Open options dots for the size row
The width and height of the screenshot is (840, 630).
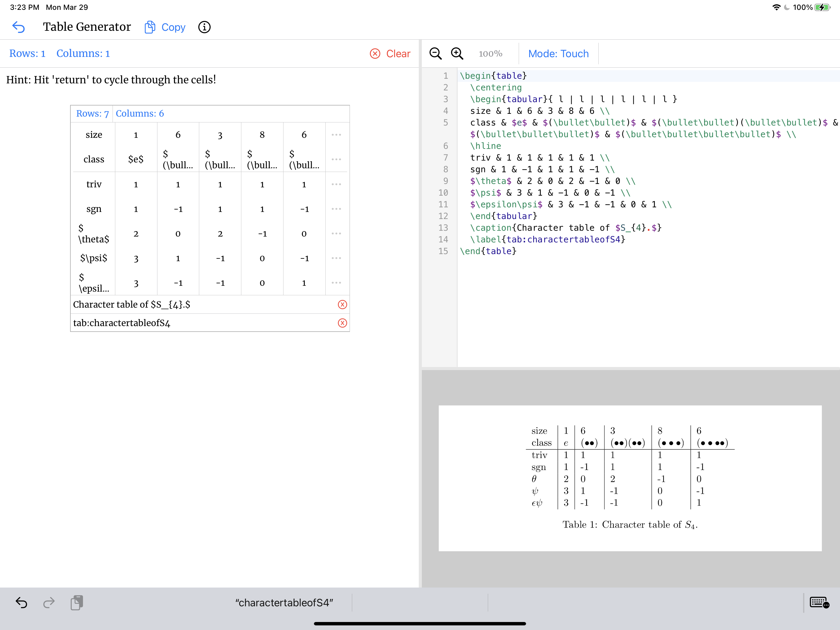(336, 135)
